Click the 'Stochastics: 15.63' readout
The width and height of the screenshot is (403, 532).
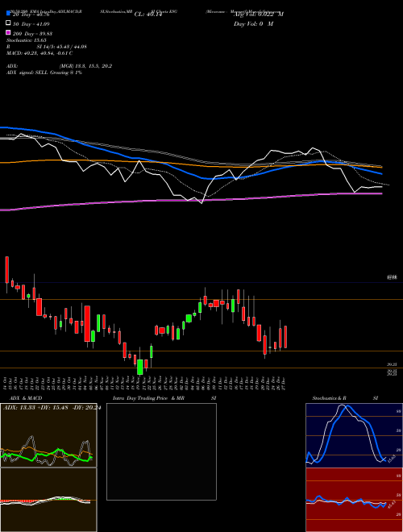(x=26, y=40)
